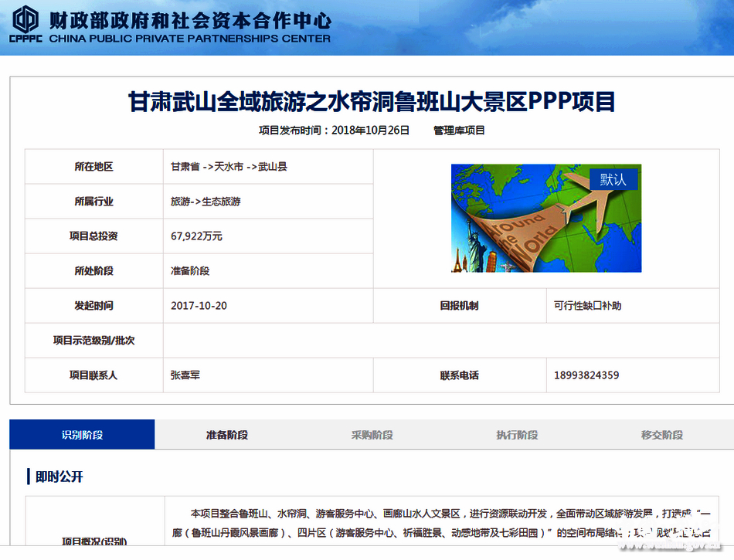The image size is (734, 560).
Task: Click the publish date 2018年10月26日
Action: pos(370,131)
